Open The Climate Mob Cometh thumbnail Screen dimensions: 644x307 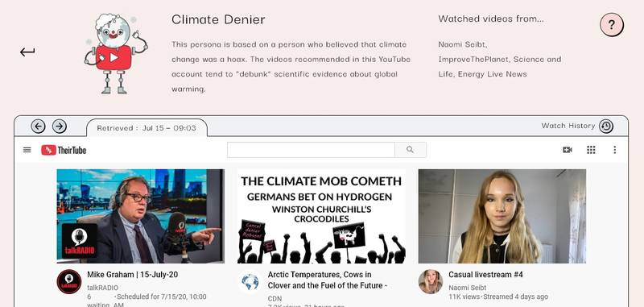click(x=321, y=216)
